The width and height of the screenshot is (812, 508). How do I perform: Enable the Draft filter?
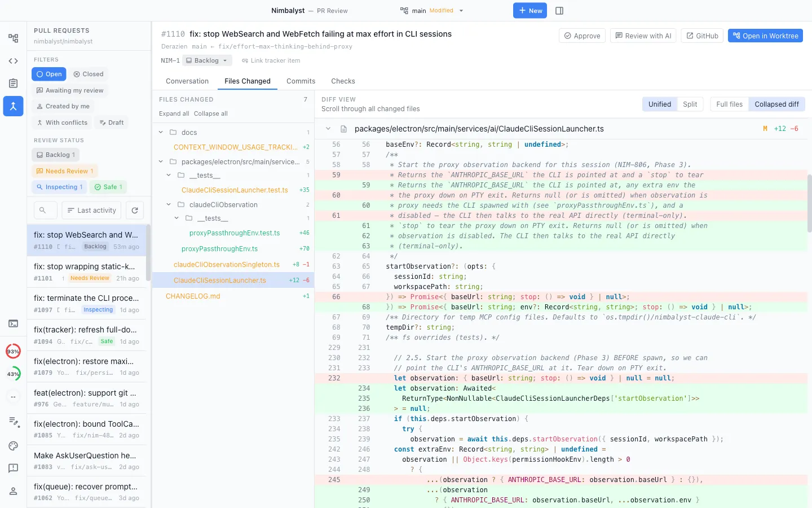(112, 122)
